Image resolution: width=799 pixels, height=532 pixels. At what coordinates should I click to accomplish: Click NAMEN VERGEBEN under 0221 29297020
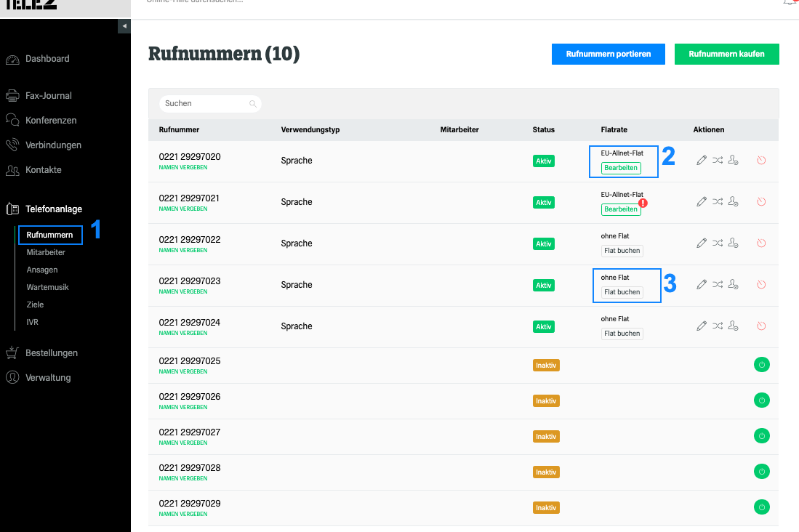[183, 167]
